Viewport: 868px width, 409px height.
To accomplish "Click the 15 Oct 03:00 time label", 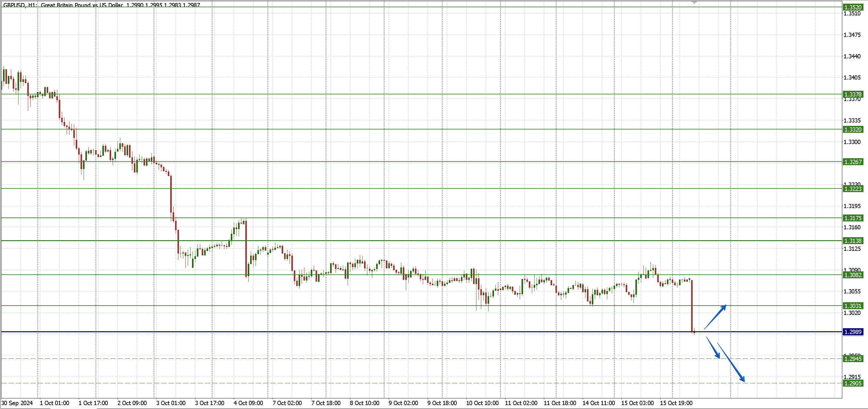I will coord(637,403).
